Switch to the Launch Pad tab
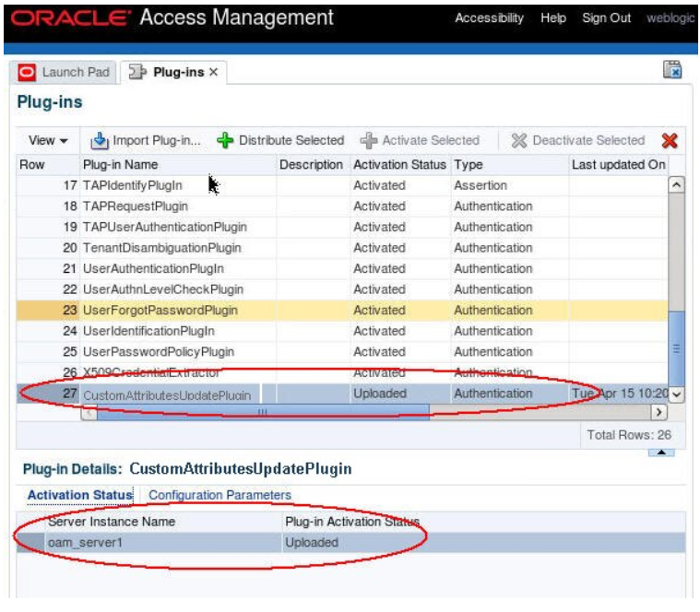This screenshot has height=612, width=700. pyautogui.click(x=64, y=72)
